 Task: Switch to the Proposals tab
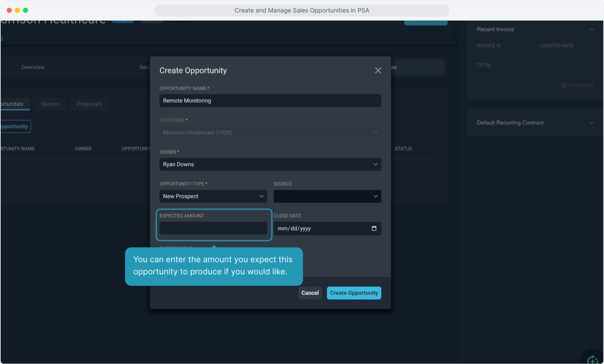pyautogui.click(x=89, y=104)
